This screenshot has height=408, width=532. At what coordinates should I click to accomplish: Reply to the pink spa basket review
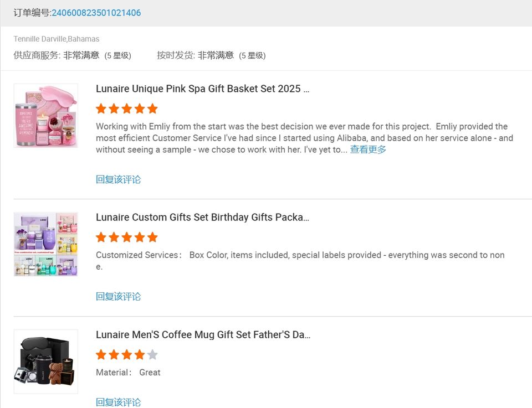119,179
